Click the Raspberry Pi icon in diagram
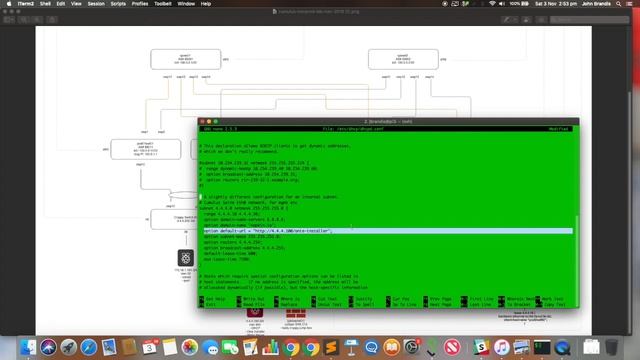 pos(186,258)
